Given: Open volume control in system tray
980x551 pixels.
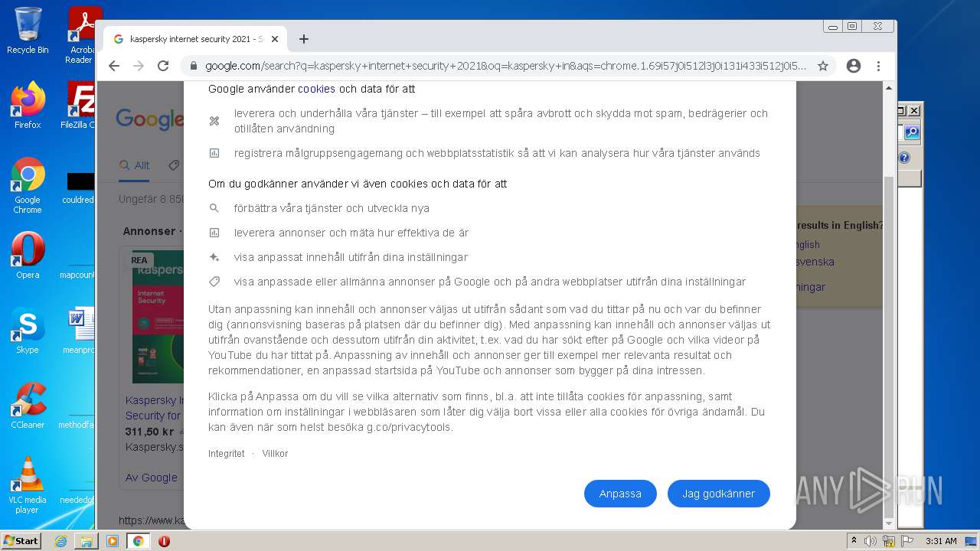Looking at the screenshot, I should pos(871,541).
